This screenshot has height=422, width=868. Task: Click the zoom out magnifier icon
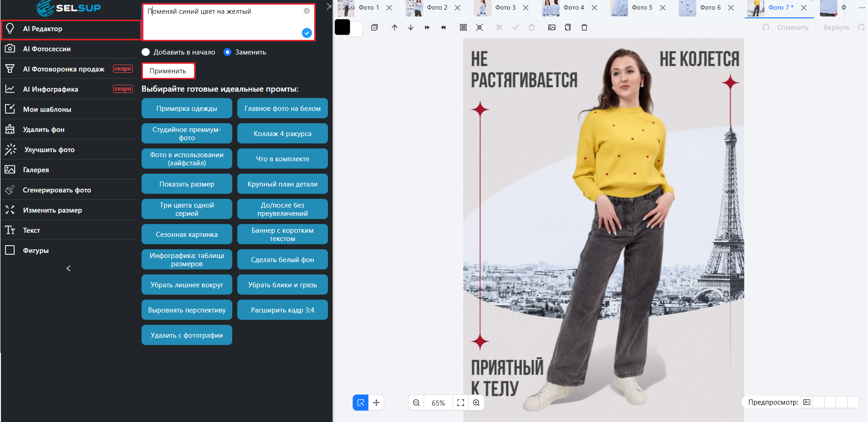click(416, 403)
